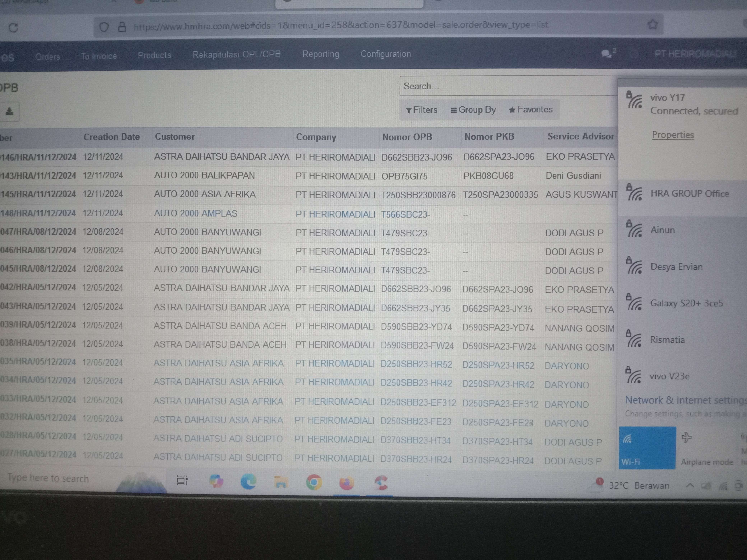
Task: Expand the Favorites dropdown
Action: click(531, 109)
